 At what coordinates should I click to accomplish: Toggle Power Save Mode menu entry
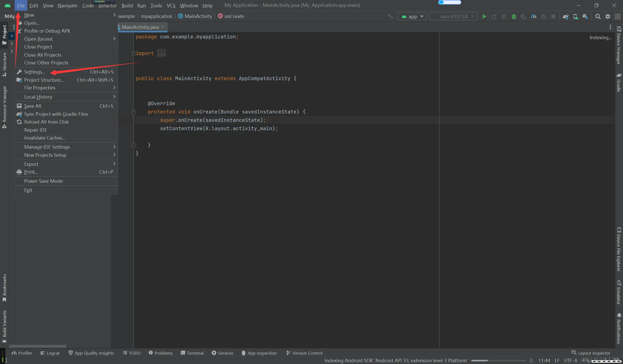coord(66,181)
